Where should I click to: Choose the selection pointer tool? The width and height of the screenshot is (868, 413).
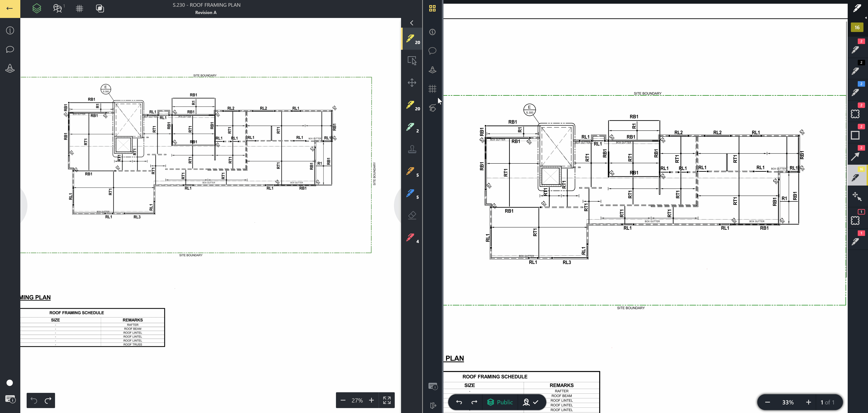point(412,61)
